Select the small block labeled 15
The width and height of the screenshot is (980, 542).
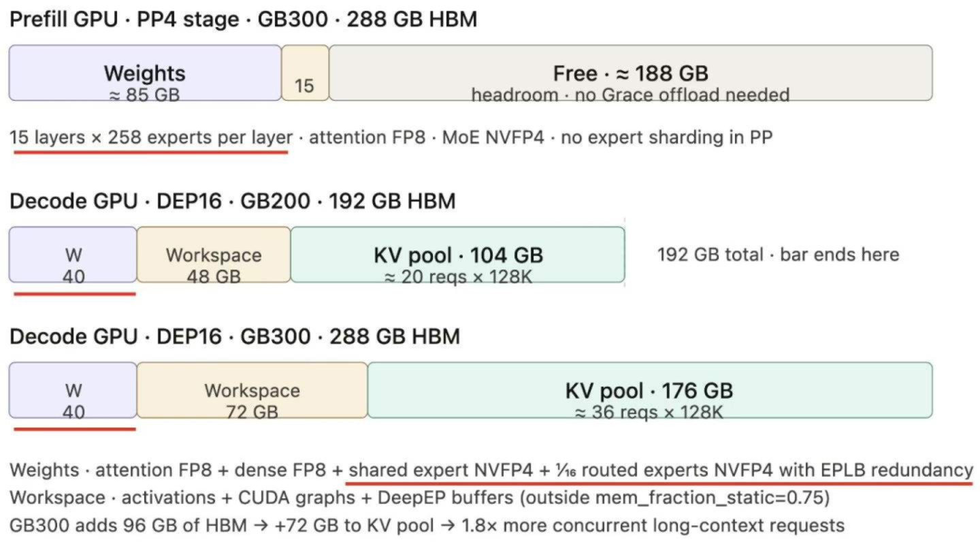tap(305, 73)
